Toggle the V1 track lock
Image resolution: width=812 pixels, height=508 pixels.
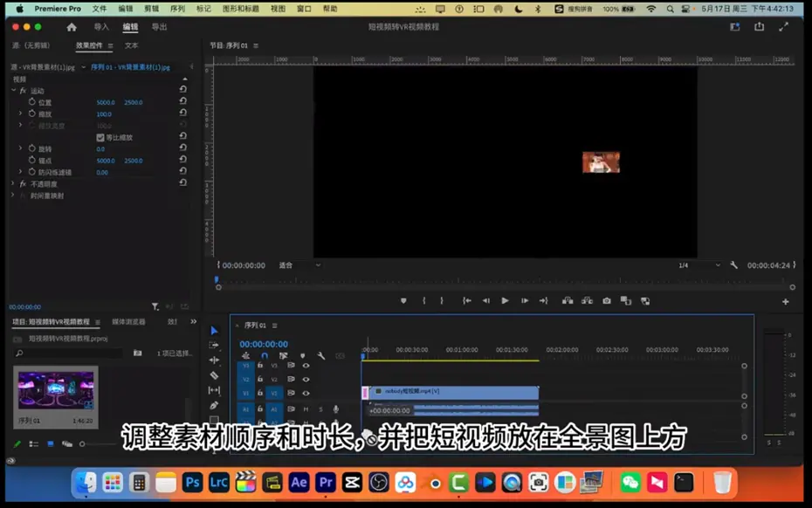[260, 393]
